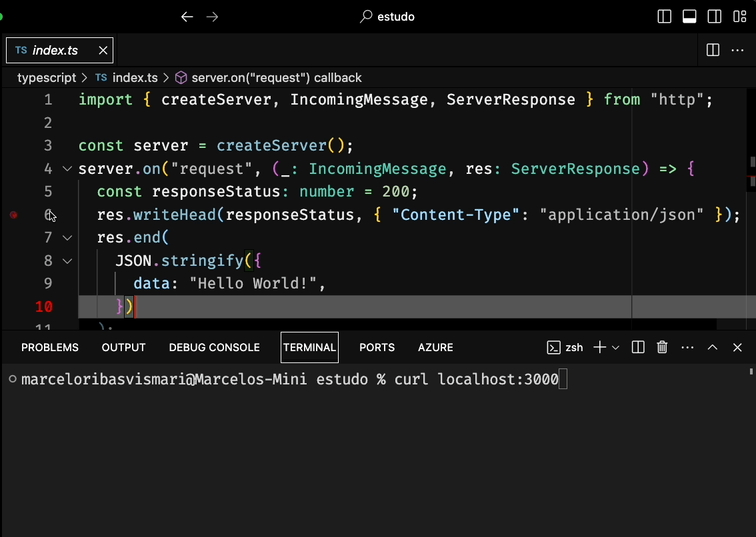Click index.ts in breadcrumb path

135,77
